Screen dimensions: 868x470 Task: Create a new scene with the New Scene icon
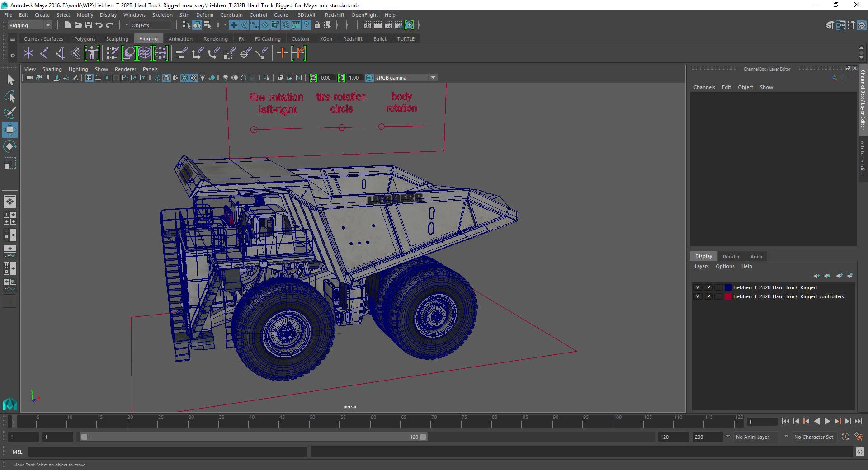click(67, 25)
